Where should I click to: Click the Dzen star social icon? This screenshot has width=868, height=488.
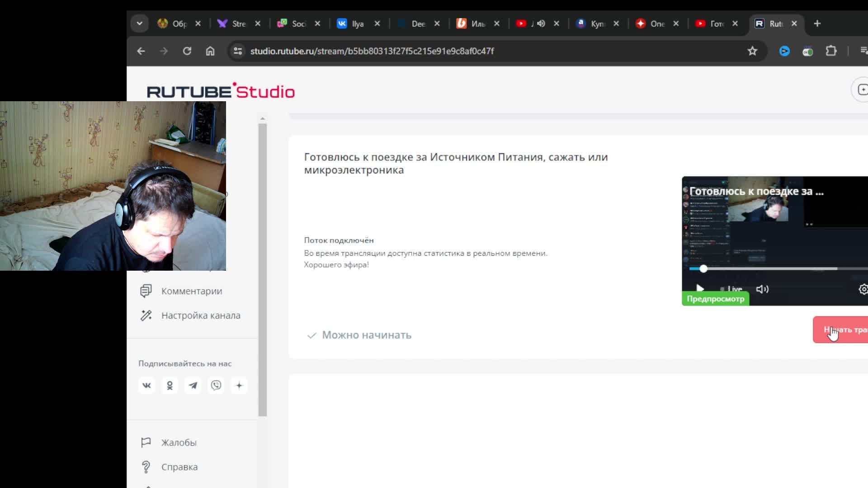pos(239,385)
